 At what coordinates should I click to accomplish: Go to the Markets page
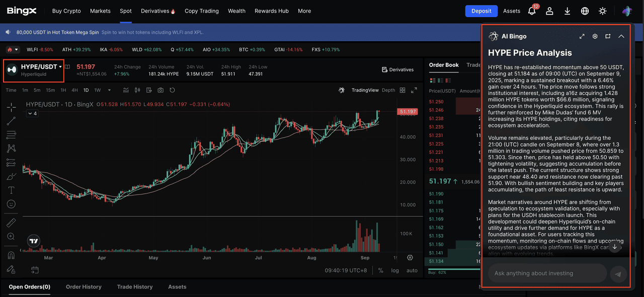[101, 11]
